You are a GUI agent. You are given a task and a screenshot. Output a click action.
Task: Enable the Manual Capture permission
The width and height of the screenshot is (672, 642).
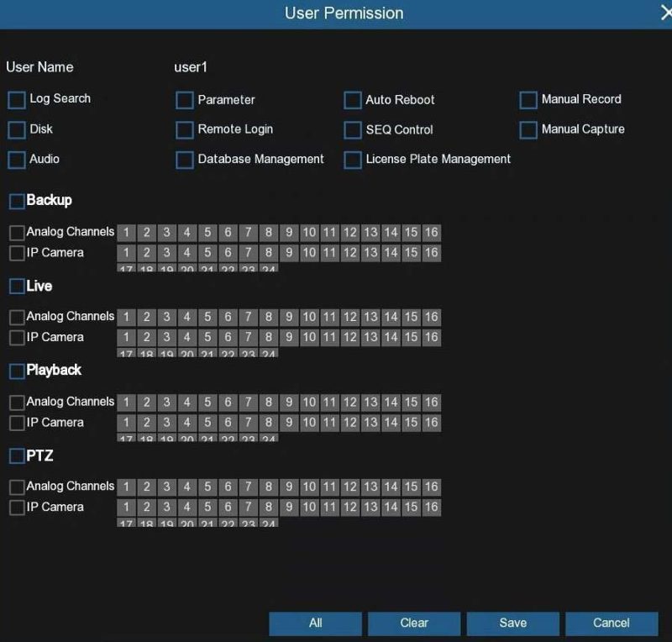click(x=528, y=129)
